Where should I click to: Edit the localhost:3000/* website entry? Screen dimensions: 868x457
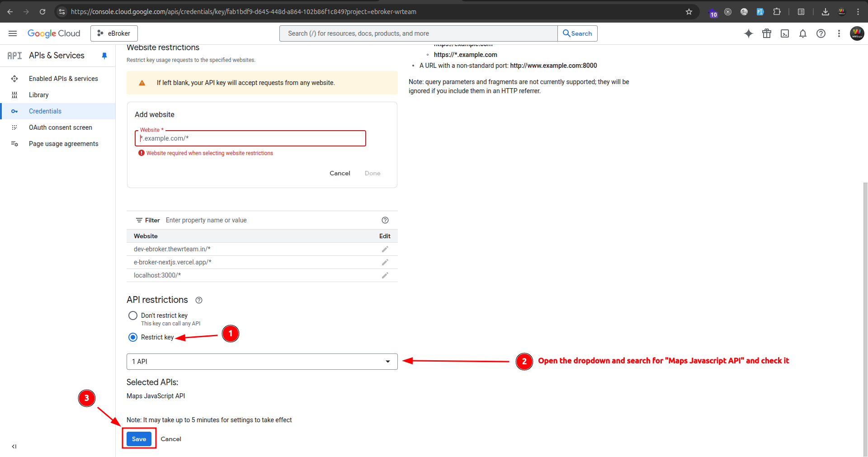pyautogui.click(x=385, y=275)
